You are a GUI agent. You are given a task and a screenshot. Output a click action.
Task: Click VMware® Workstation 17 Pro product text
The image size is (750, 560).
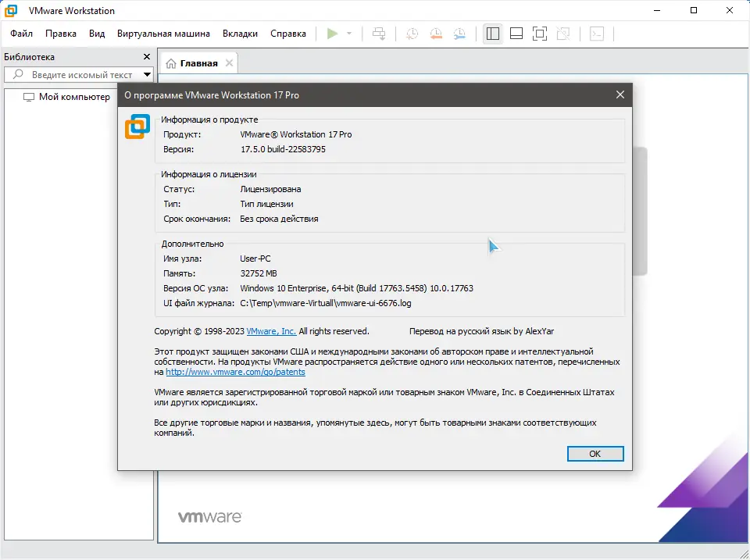[x=295, y=134]
